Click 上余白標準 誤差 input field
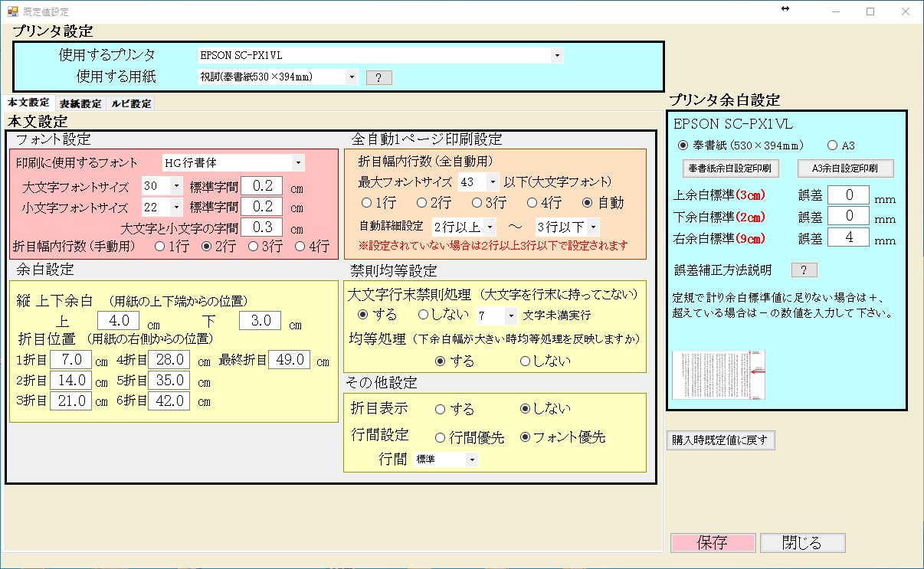The height and width of the screenshot is (569, 924). click(x=848, y=195)
